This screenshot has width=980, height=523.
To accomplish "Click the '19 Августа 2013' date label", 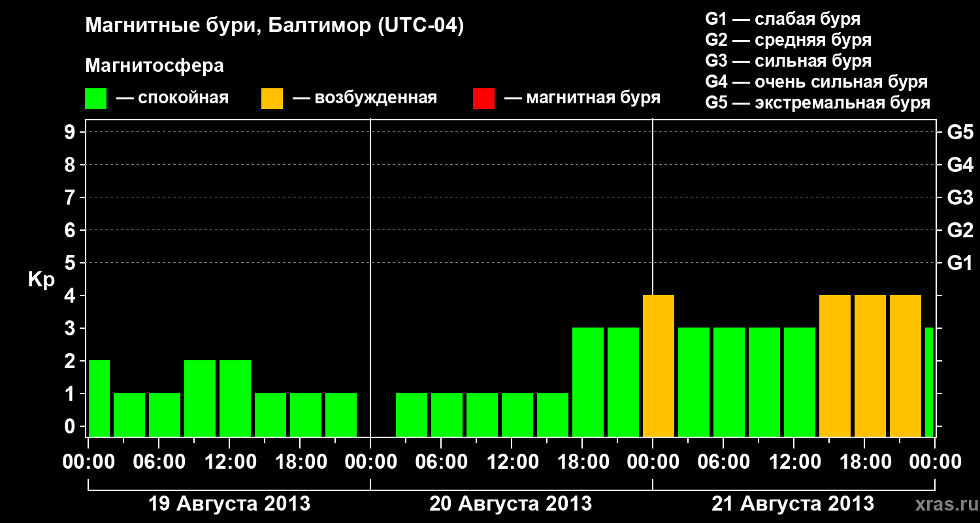I will coord(229,504).
